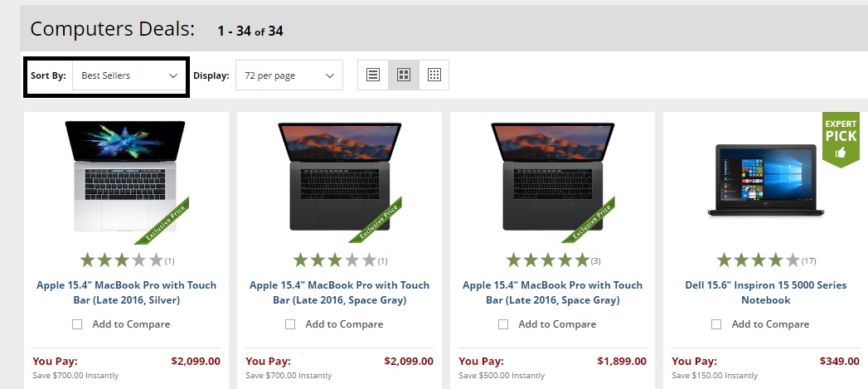Click the Silver MacBook Pro product image

[125, 176]
